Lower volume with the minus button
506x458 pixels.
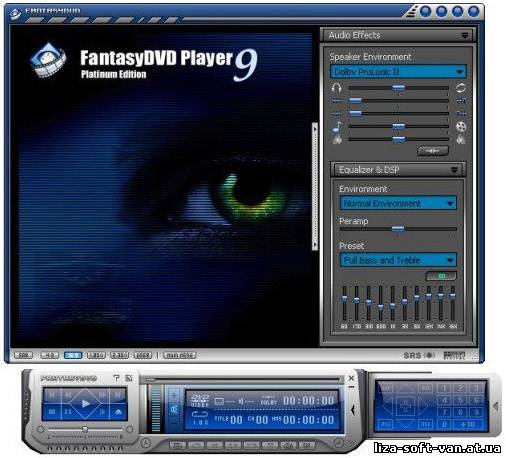pos(174,423)
